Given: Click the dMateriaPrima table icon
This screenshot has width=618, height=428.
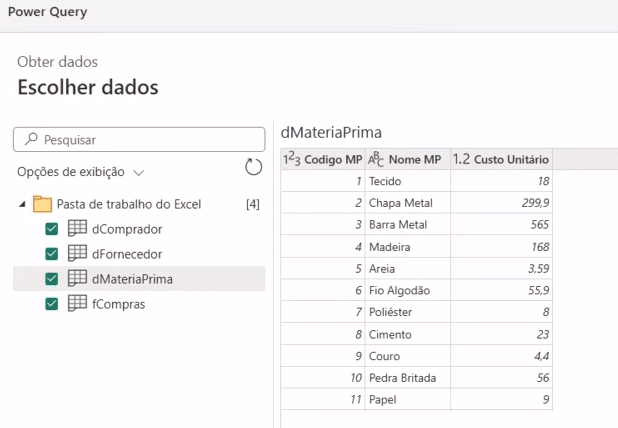Looking at the screenshot, I should pos(77,278).
